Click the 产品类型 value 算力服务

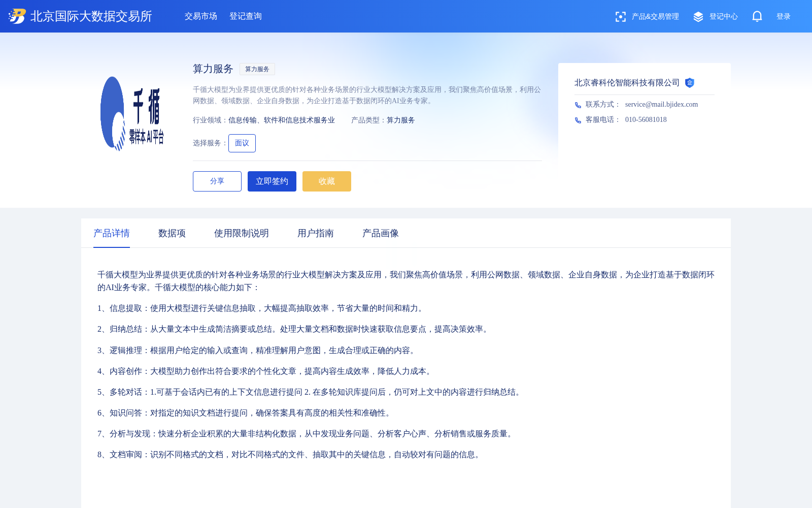point(401,120)
